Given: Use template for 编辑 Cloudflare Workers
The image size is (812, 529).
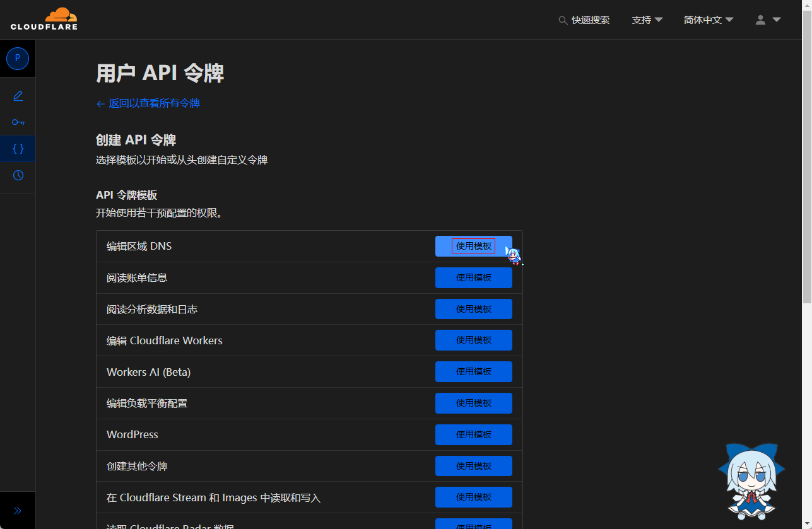Looking at the screenshot, I should point(473,340).
